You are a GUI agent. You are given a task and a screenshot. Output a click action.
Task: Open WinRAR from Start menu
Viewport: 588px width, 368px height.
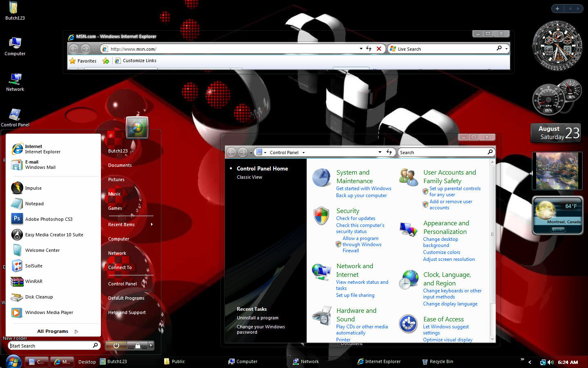pyautogui.click(x=54, y=281)
